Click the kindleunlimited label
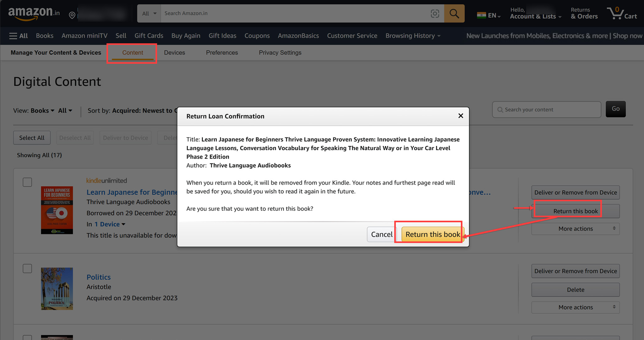644x340 pixels. click(x=106, y=181)
